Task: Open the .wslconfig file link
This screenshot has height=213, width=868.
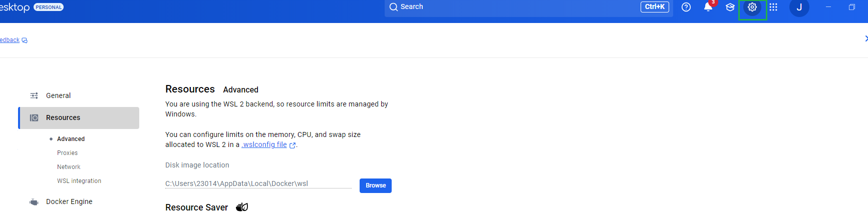Action: [264, 145]
